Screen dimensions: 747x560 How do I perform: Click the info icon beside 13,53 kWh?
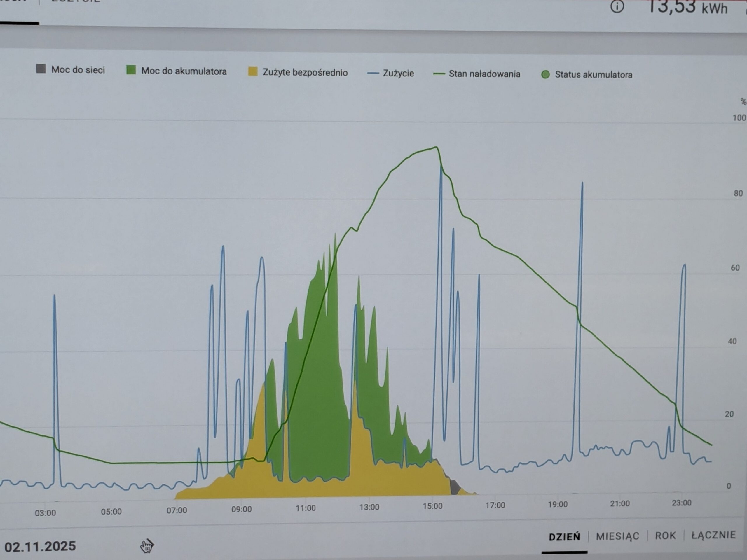[617, 6]
